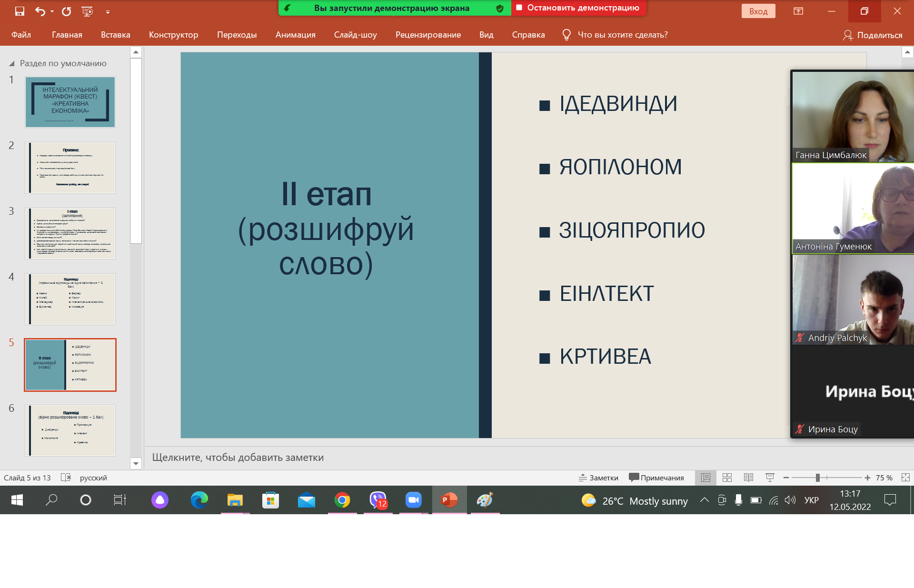Open ribbon display options icon

pyautogui.click(x=798, y=11)
